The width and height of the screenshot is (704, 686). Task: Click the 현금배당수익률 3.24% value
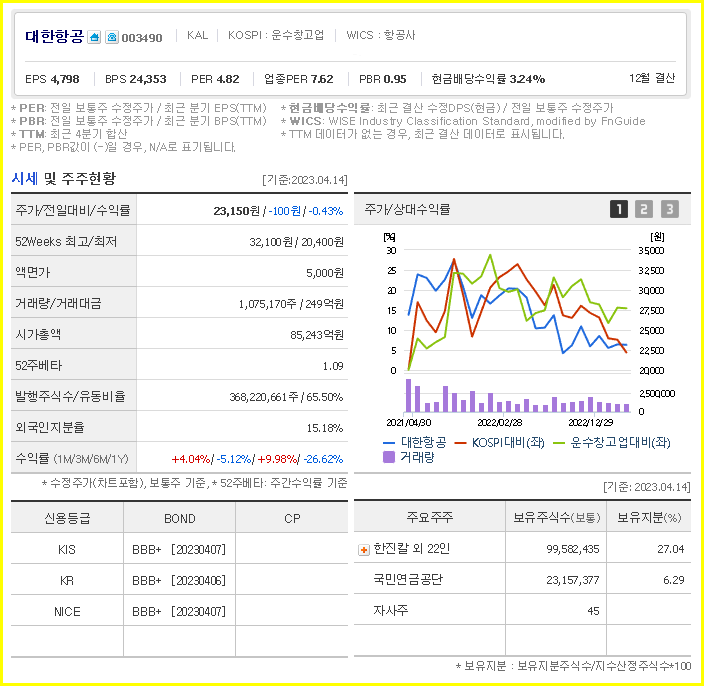(x=488, y=79)
